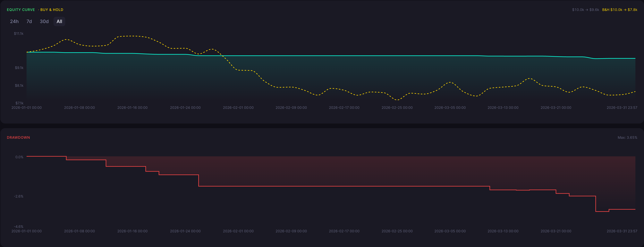Click equity chart date 2026-03-13 00:00
This screenshot has width=644, height=247.
pyautogui.click(x=503, y=107)
